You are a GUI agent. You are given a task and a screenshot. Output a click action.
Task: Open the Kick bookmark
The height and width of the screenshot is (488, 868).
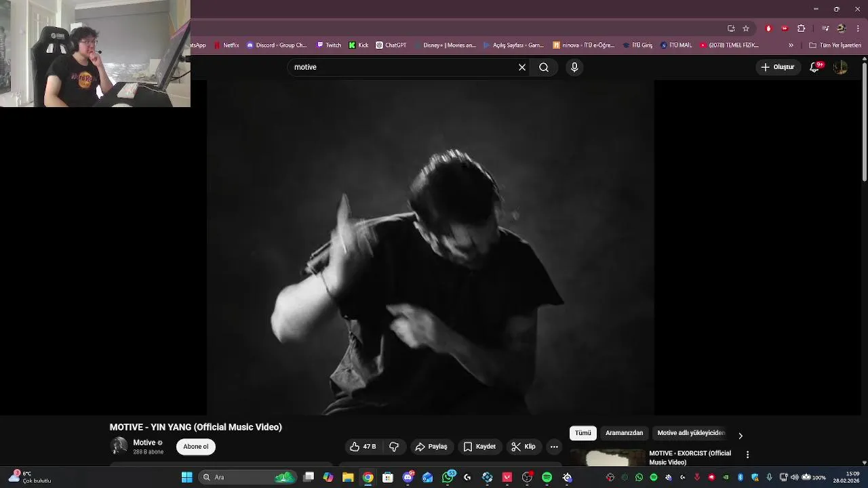359,45
